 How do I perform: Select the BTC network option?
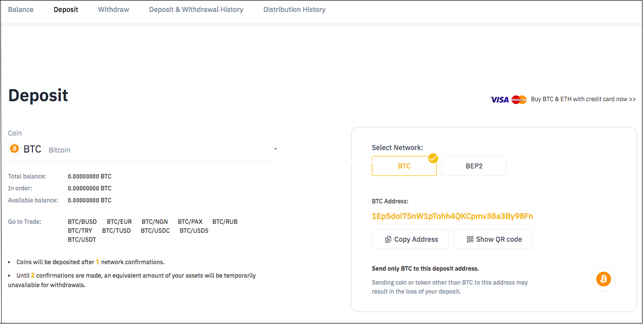tap(404, 166)
